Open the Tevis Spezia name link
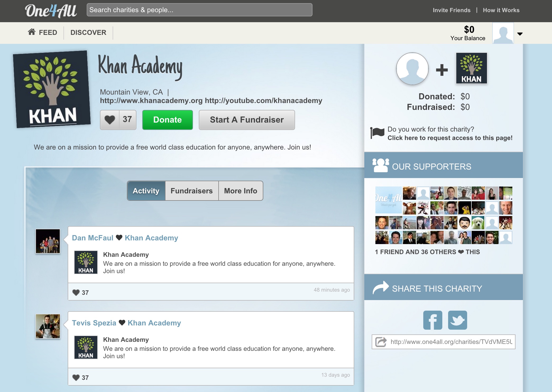552x392 pixels. [x=94, y=323]
